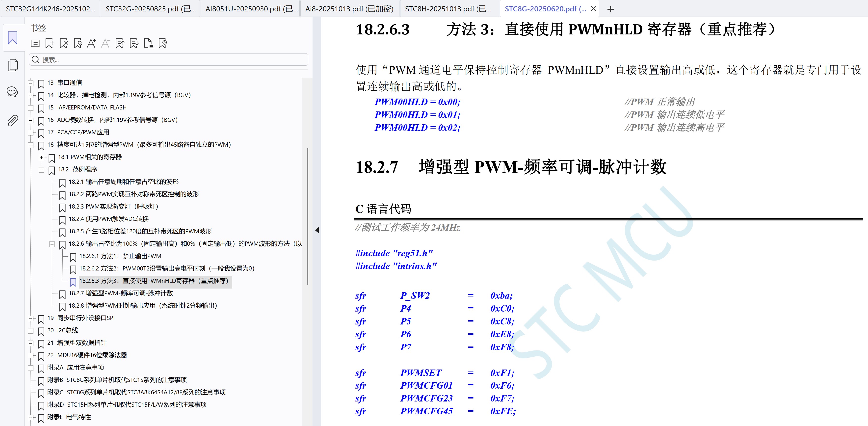This screenshot has height=426, width=868.
Task: Collapse the '18.2.6' bookmark subtree
Action: 52,244
